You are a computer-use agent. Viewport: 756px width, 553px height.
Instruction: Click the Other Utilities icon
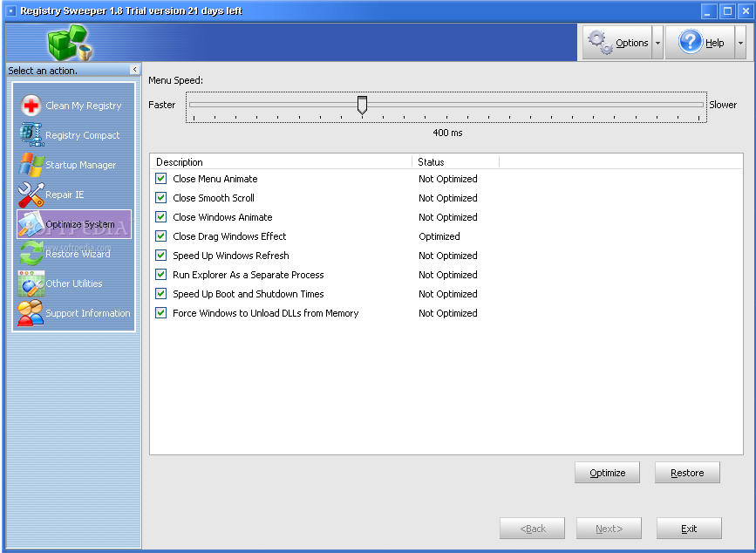click(31, 283)
